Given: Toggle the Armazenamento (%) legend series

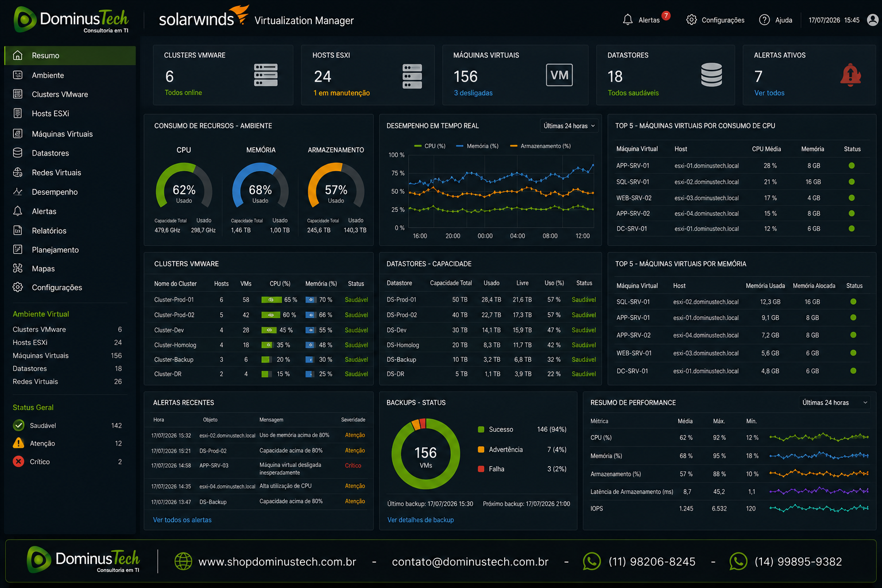Looking at the screenshot, I should tap(540, 146).
